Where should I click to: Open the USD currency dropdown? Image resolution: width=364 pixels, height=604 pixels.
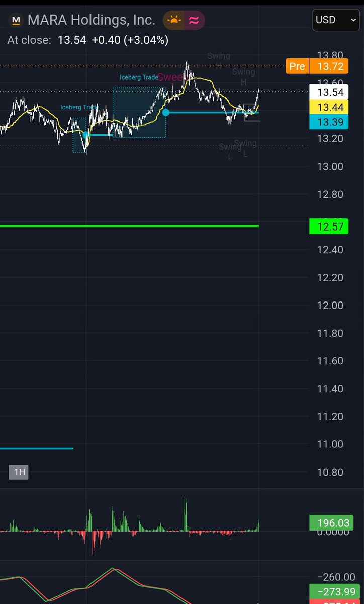[x=336, y=21]
